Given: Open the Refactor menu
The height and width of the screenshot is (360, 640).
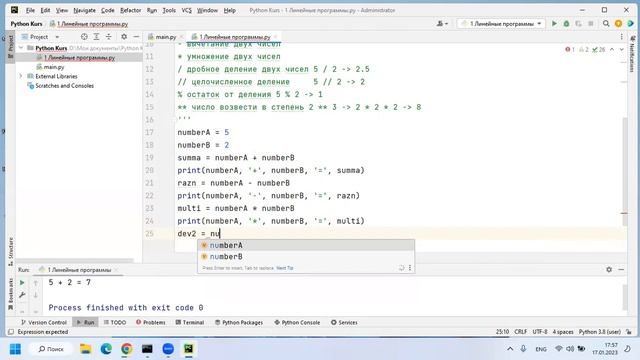Looking at the screenshot, I should [x=130, y=10].
